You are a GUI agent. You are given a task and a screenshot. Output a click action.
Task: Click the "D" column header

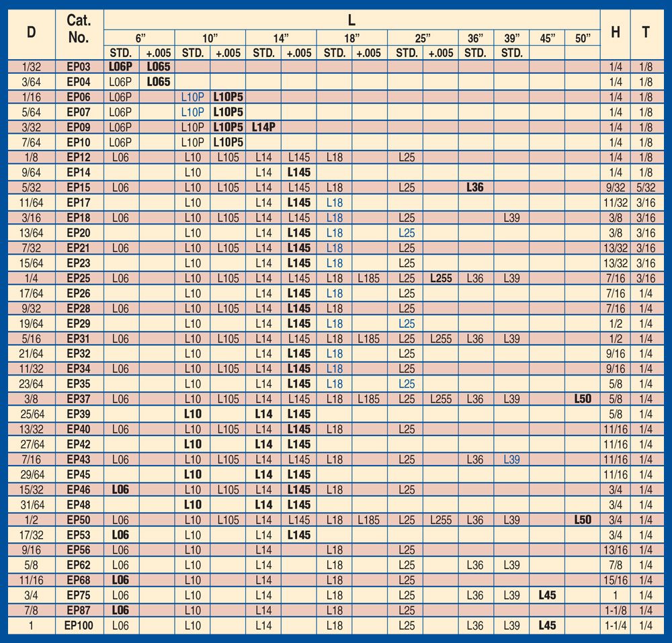31,32
